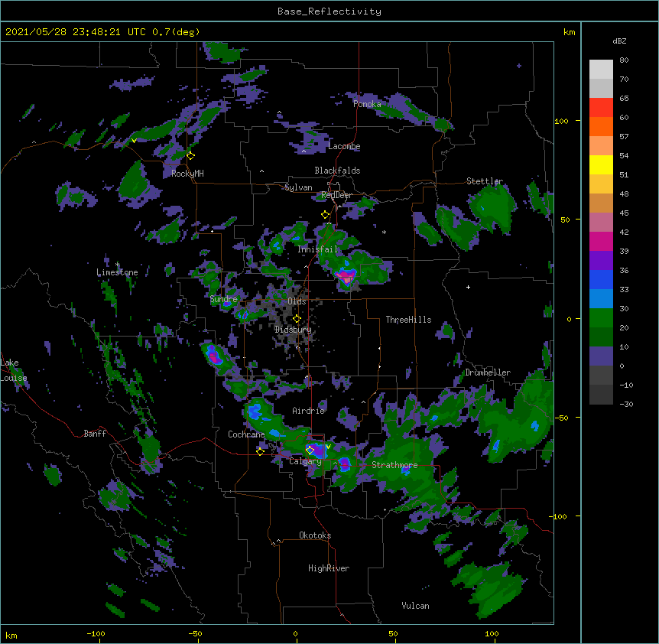Click the Ponoka city label
Image resolution: width=659 pixels, height=644 pixels.
pos(367,104)
